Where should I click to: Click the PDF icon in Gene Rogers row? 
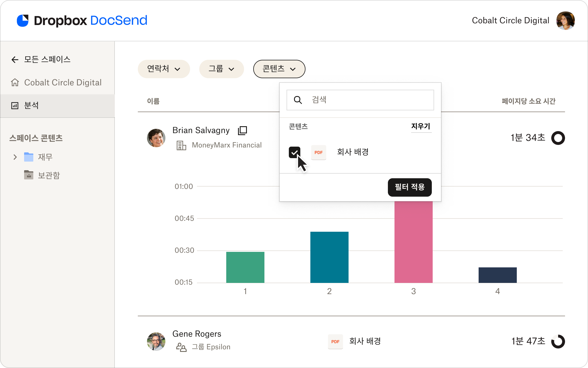pos(335,342)
